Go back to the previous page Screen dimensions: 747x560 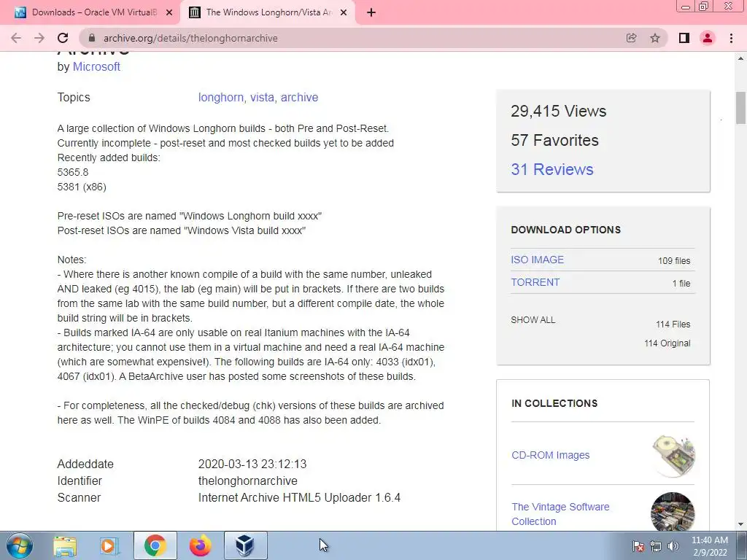pyautogui.click(x=16, y=38)
